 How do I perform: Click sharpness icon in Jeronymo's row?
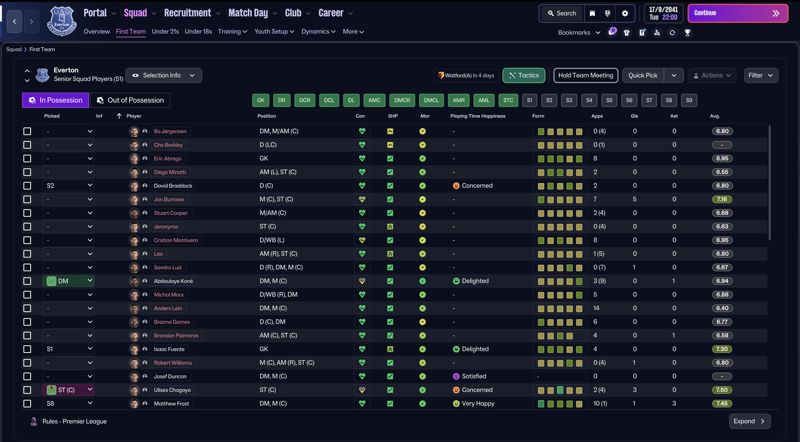[390, 227]
